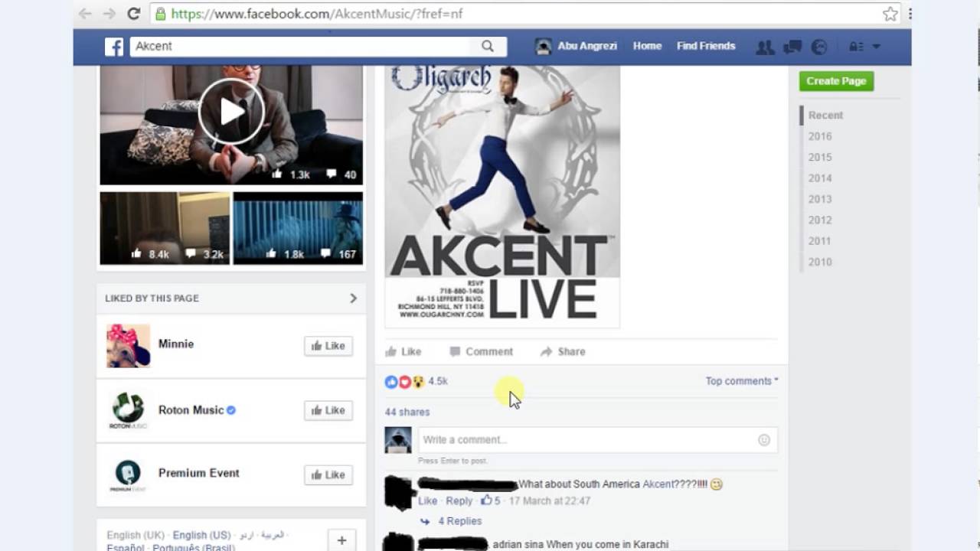
Task: Click Premium Event logo thumbnail
Action: (x=128, y=474)
